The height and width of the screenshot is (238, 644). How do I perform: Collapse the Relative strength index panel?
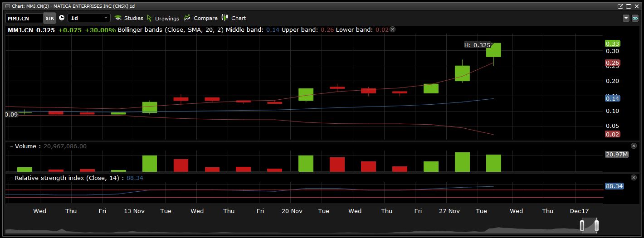coord(11,178)
